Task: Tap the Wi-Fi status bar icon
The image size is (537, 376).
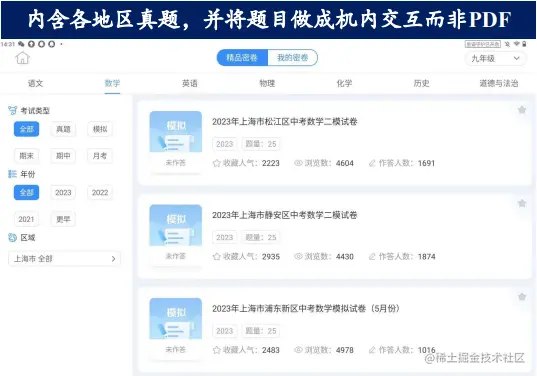Action: point(516,44)
